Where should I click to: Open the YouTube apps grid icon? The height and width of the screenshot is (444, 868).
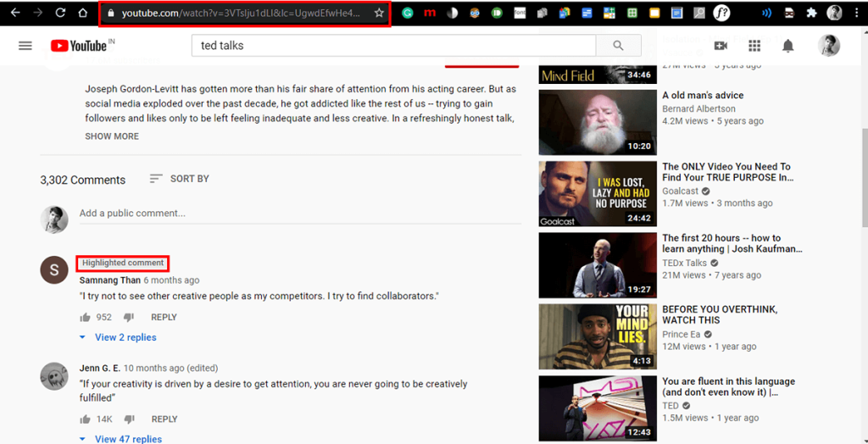(x=754, y=46)
